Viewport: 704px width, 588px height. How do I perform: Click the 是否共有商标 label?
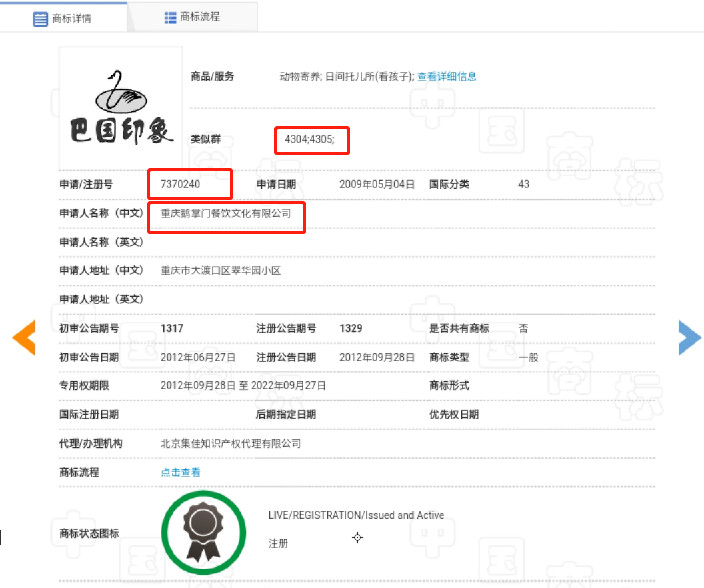[x=459, y=328]
